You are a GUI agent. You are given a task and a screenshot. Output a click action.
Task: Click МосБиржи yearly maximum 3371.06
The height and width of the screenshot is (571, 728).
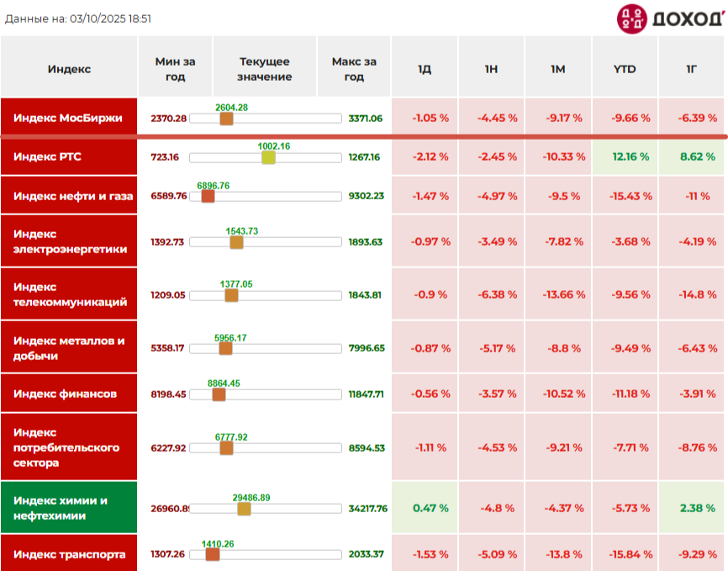click(366, 119)
